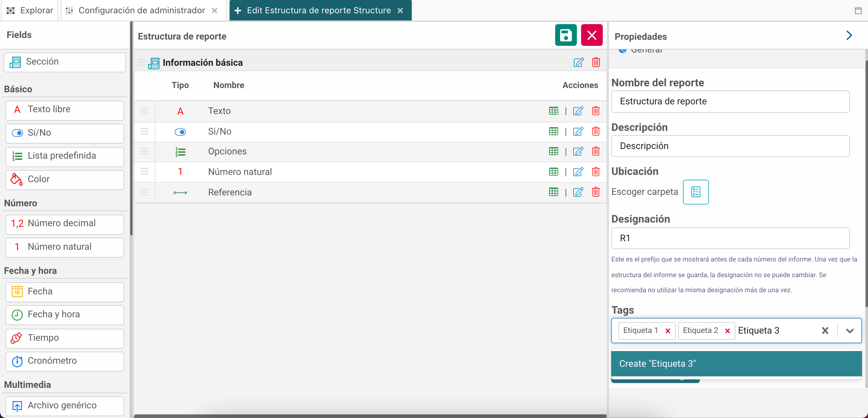Click the Opciones field name
Screen dimensions: 868x418
pyautogui.click(x=227, y=151)
